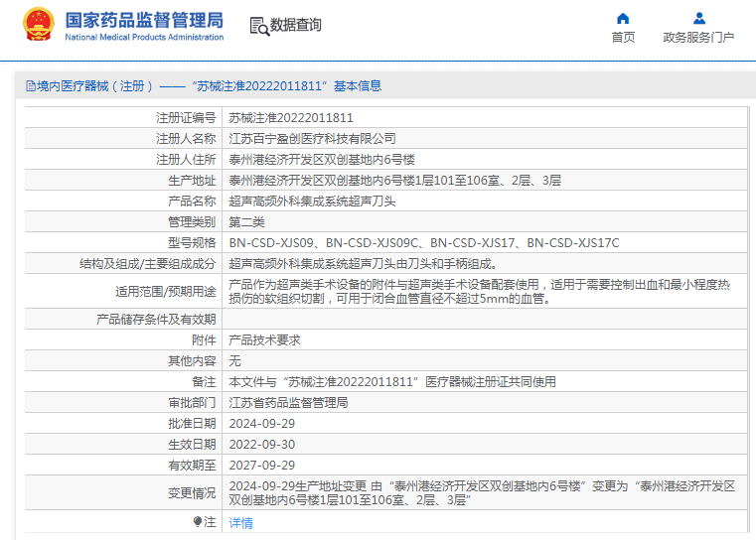This screenshot has width=756, height=540.
Task: Select 备注 remark text
Action: point(392,382)
